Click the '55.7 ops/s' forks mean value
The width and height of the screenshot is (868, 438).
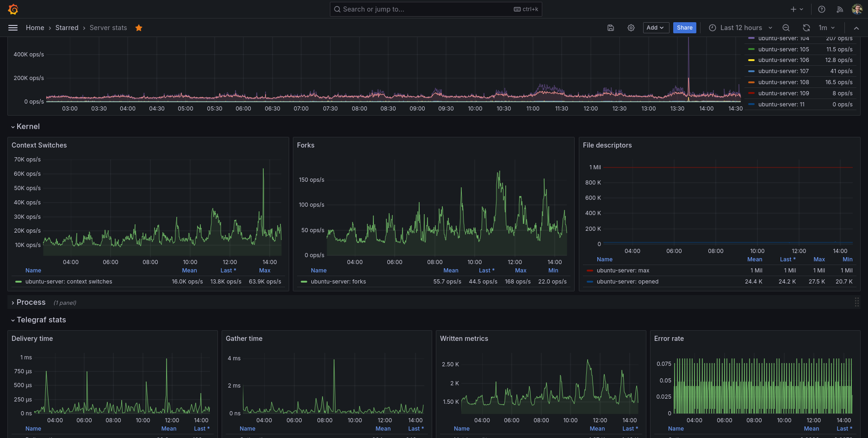click(447, 282)
